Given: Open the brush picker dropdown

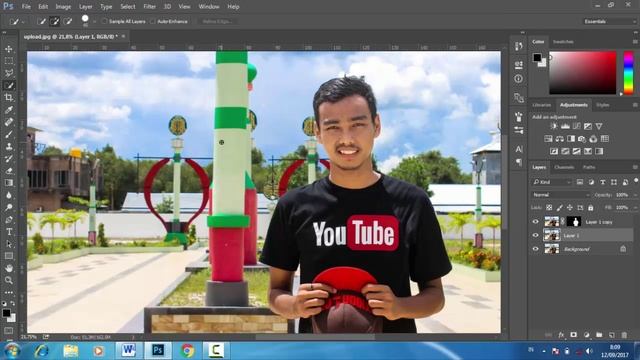Looking at the screenshot, I should 94,21.
